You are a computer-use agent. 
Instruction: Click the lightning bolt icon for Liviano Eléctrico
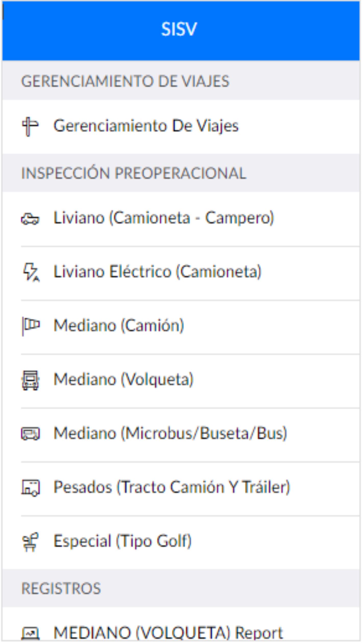tap(31, 272)
